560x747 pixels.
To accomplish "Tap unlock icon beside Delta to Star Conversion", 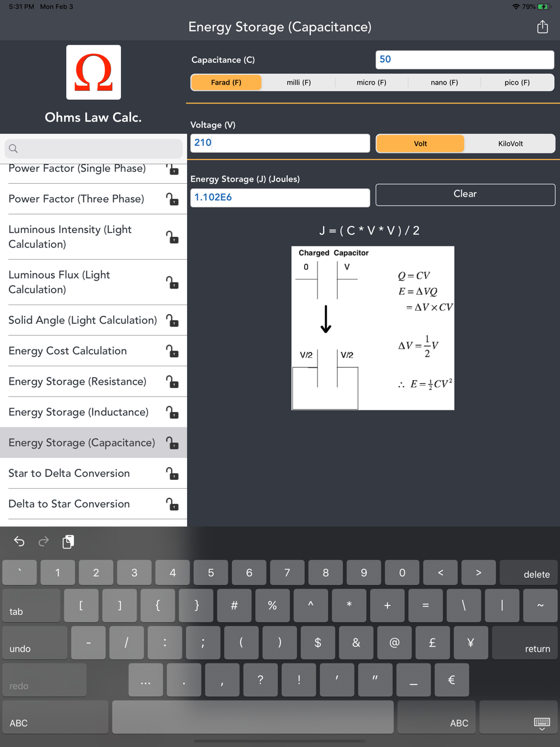I will [172, 505].
